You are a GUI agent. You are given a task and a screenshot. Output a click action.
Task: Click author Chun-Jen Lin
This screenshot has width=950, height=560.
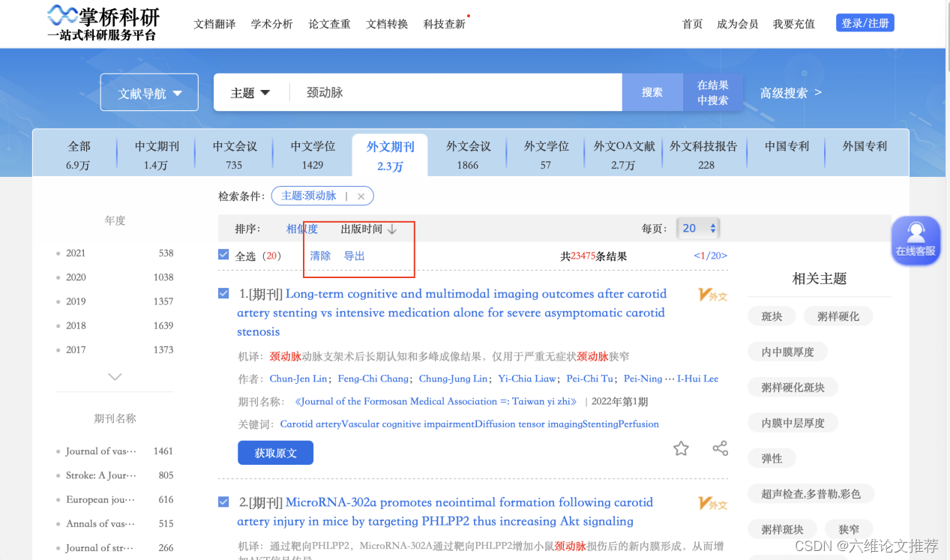point(298,379)
